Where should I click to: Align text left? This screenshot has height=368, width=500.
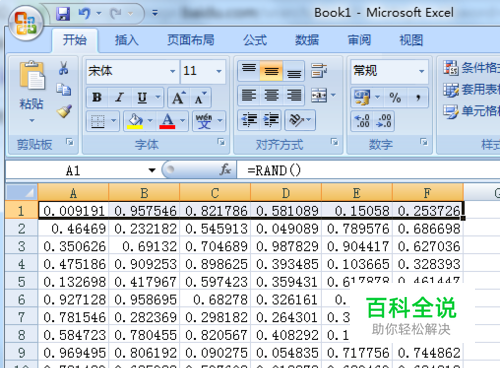pos(249,96)
